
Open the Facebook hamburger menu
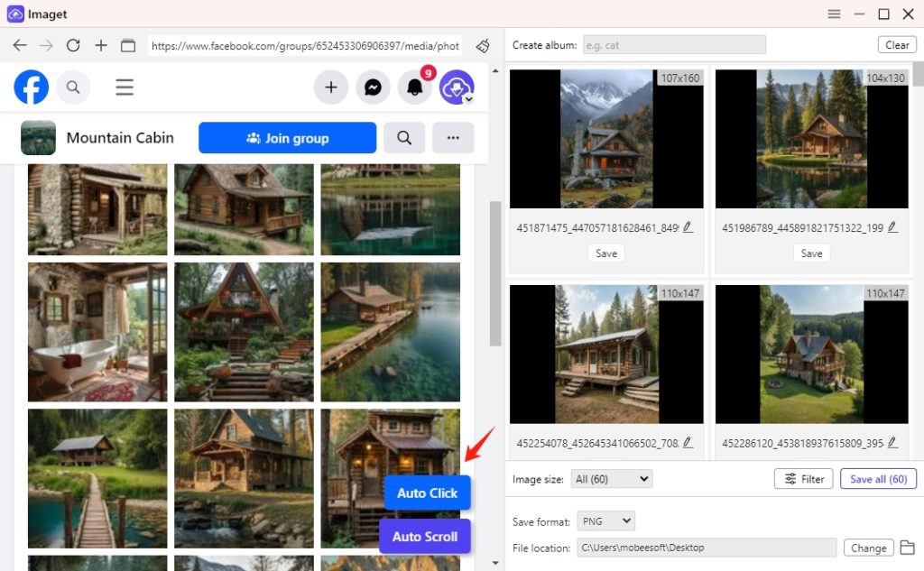point(124,87)
